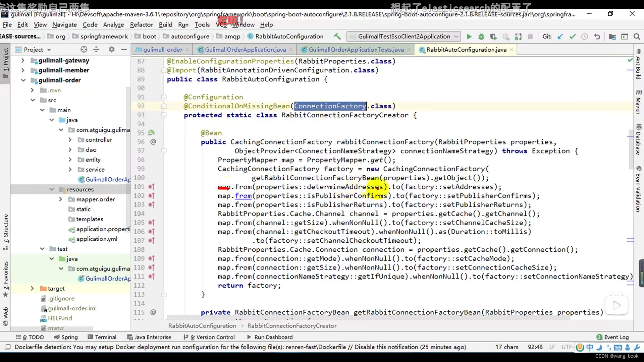Select application.yml file in resources
This screenshot has width=644, height=362.
point(96,239)
